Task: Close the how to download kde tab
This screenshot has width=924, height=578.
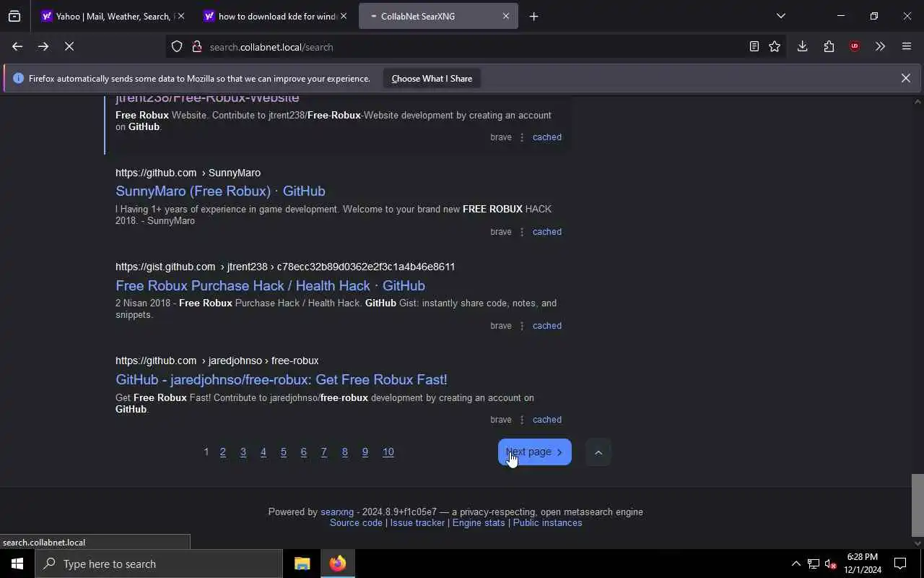Action: coord(343,16)
